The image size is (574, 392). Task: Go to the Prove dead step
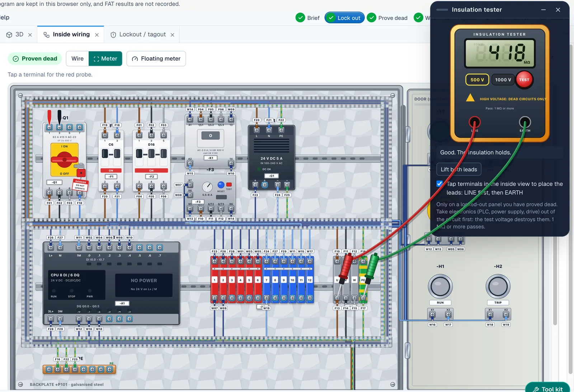click(x=387, y=18)
